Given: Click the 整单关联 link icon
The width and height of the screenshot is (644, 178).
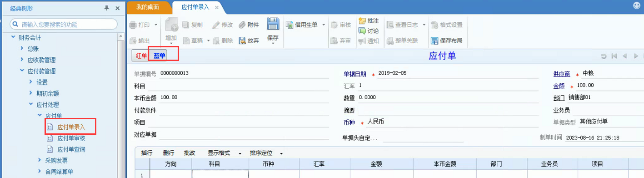Looking at the screenshot, I should [390, 41].
